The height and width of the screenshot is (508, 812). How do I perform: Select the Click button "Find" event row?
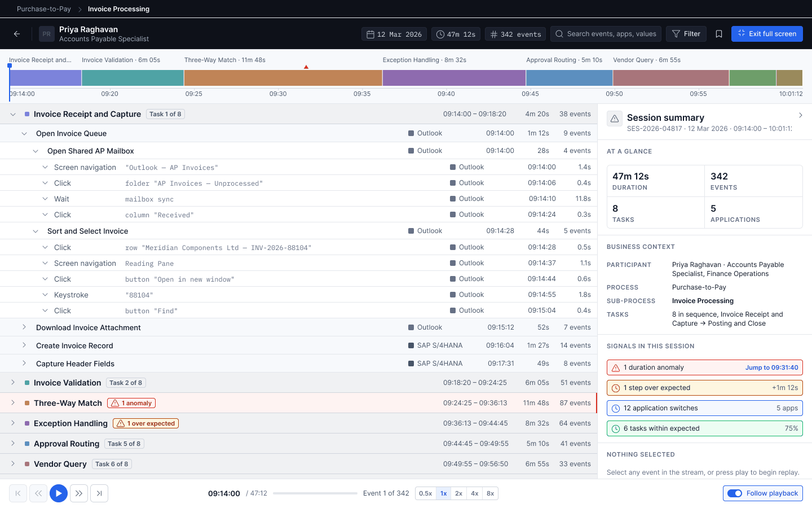pyautogui.click(x=298, y=310)
